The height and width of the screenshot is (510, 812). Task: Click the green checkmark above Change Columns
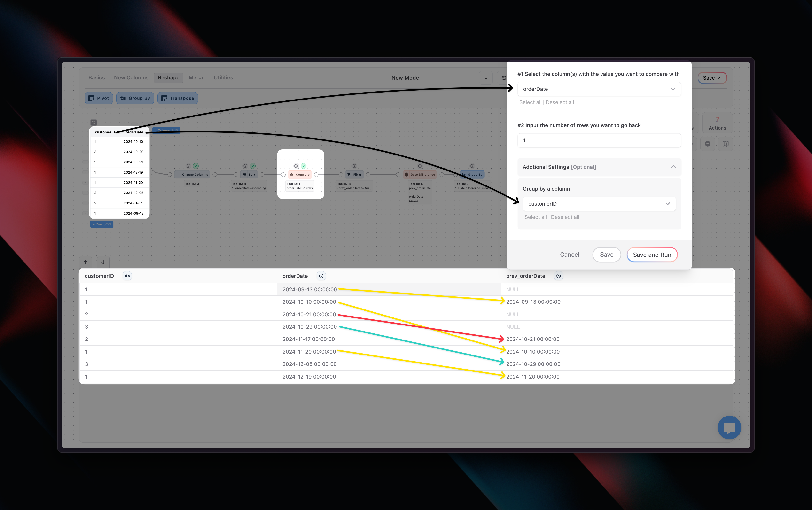pos(196,166)
